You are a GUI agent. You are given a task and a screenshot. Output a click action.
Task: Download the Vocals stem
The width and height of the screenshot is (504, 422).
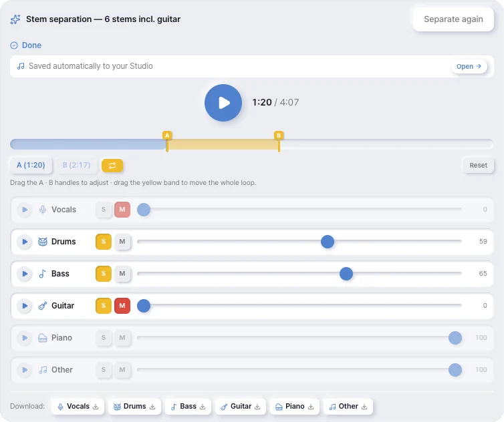point(78,407)
